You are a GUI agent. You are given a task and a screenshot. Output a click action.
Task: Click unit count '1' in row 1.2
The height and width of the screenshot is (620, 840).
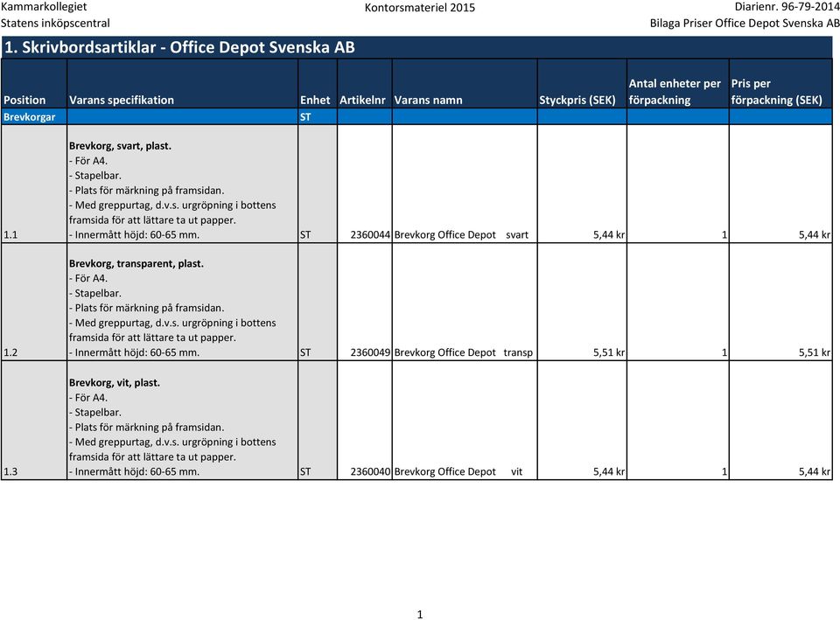(x=724, y=352)
